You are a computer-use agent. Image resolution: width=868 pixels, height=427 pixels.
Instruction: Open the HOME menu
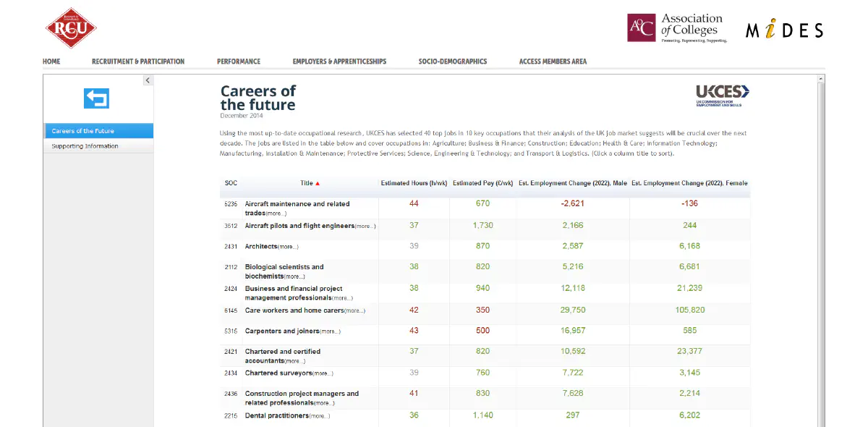[51, 62]
